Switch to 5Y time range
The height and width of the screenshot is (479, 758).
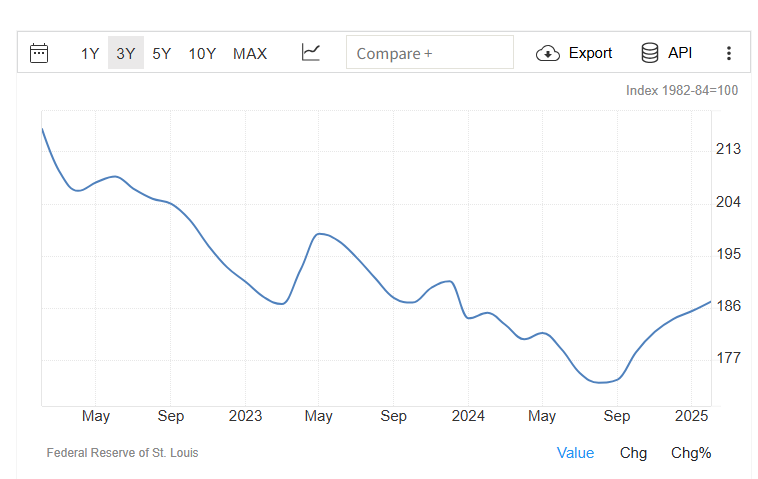pos(162,53)
